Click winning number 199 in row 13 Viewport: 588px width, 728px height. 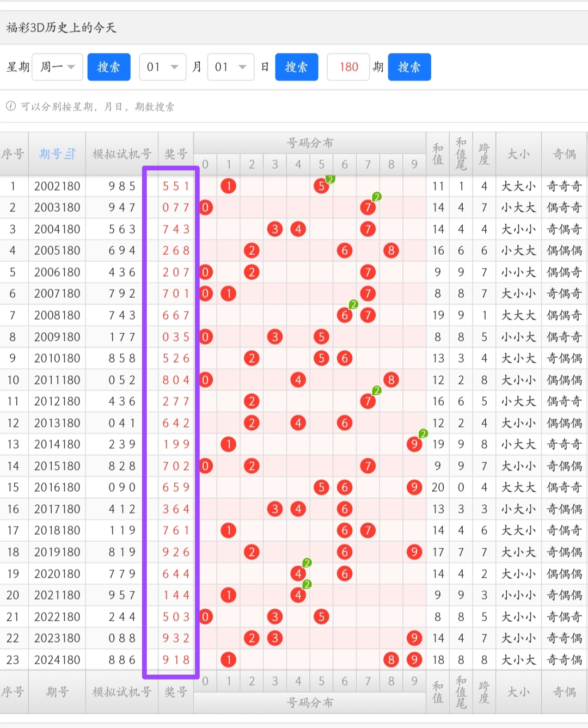176,444
